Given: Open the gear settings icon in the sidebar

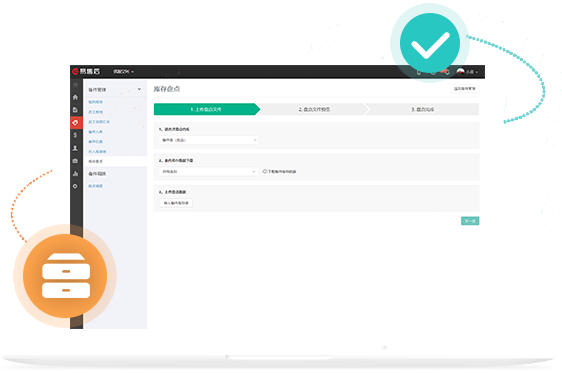Looking at the screenshot, I should (75, 186).
